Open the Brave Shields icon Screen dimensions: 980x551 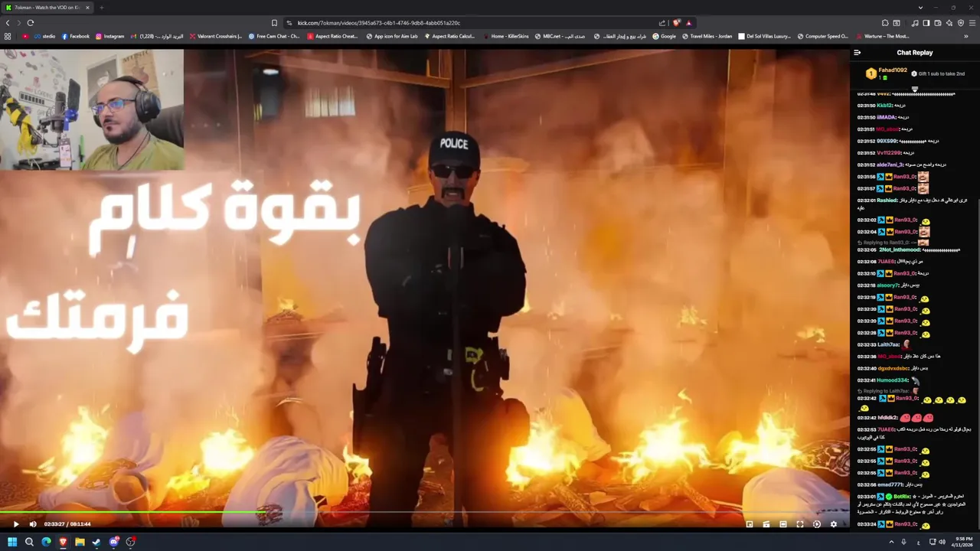[676, 23]
